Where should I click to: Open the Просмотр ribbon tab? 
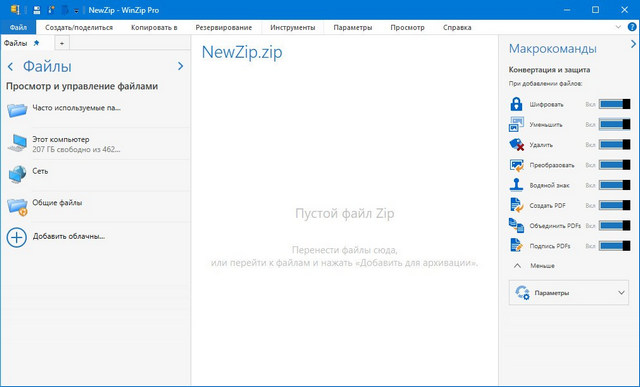407,27
